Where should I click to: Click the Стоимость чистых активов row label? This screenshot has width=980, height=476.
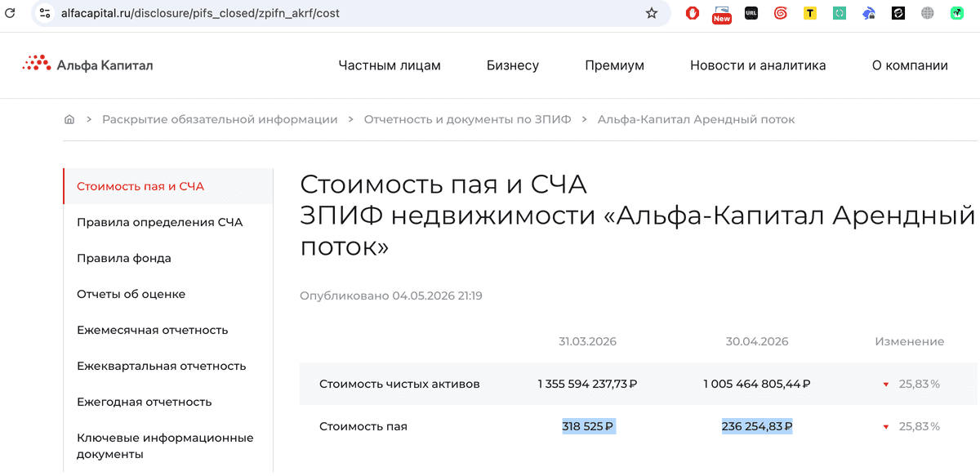point(399,384)
